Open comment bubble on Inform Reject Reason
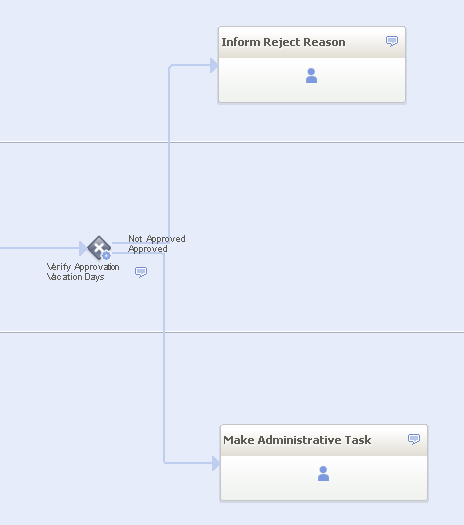464x525 pixels. tap(392, 41)
